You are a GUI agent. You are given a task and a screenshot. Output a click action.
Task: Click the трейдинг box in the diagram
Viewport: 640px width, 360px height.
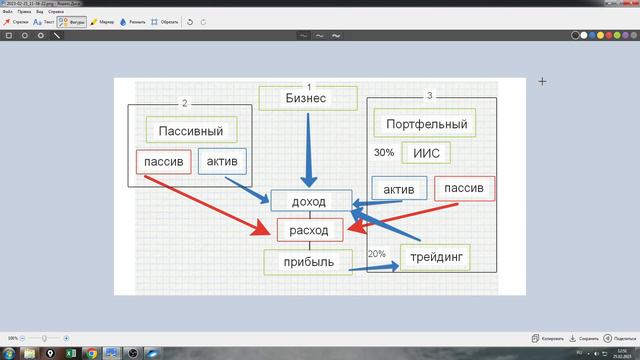pos(435,257)
